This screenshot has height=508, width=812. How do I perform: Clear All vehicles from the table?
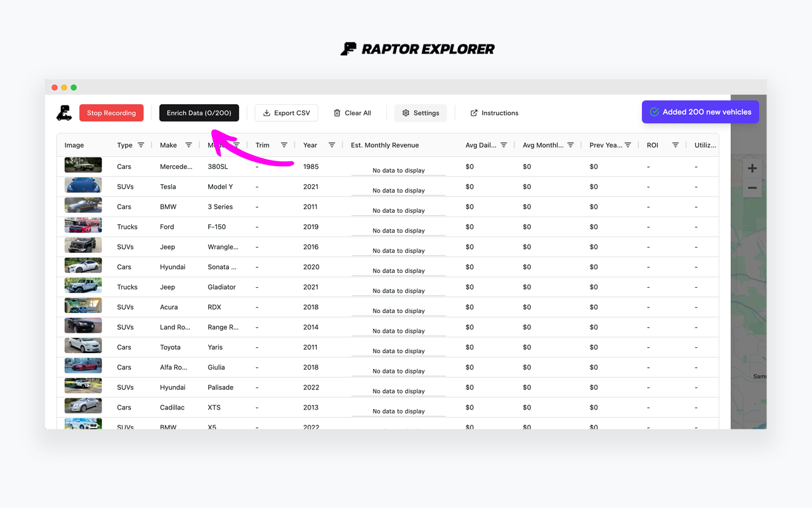click(x=352, y=113)
